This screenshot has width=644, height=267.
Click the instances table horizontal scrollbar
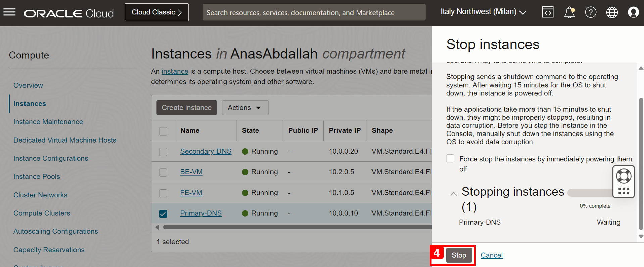pos(297,227)
